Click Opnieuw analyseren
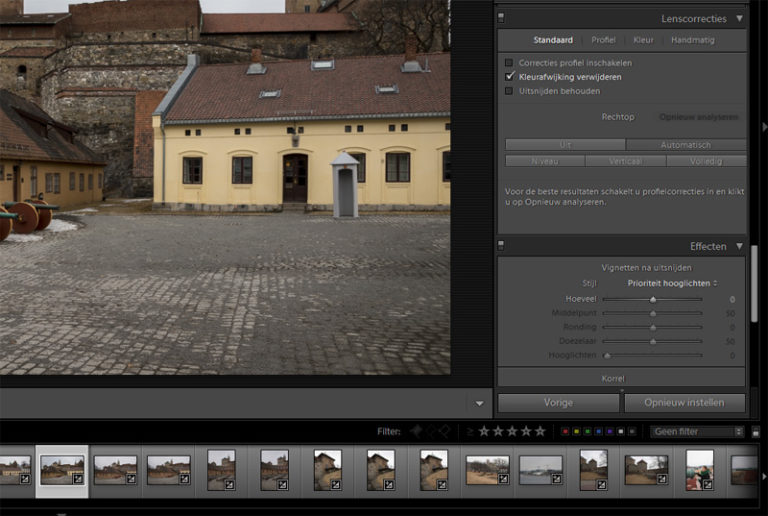The image size is (768, 516). pos(698,117)
